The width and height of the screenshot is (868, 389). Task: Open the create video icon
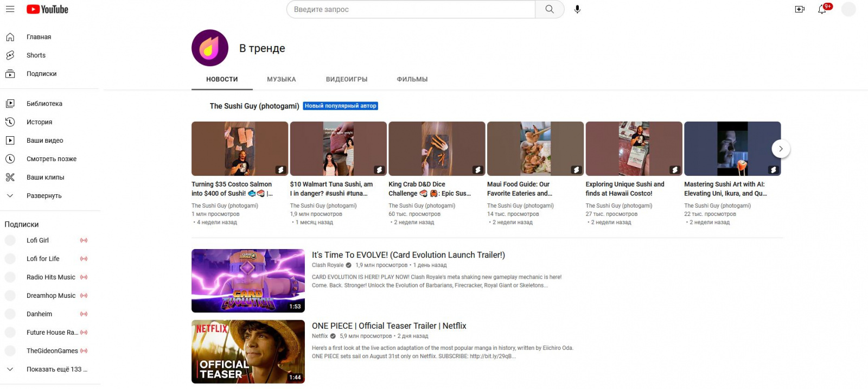pyautogui.click(x=800, y=9)
